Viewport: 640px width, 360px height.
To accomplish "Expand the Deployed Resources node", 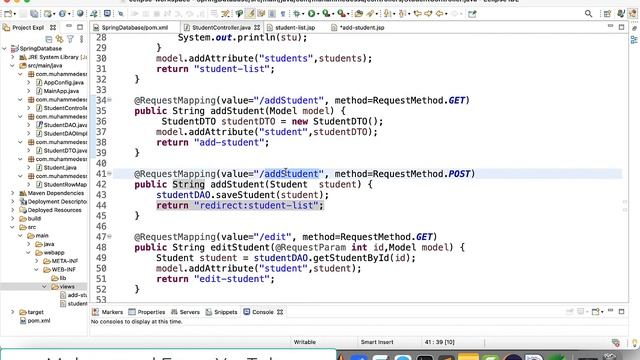I will (13, 210).
